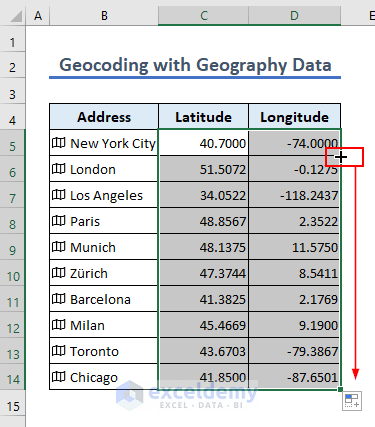Click the map icon beside London

pyautogui.click(x=59, y=169)
